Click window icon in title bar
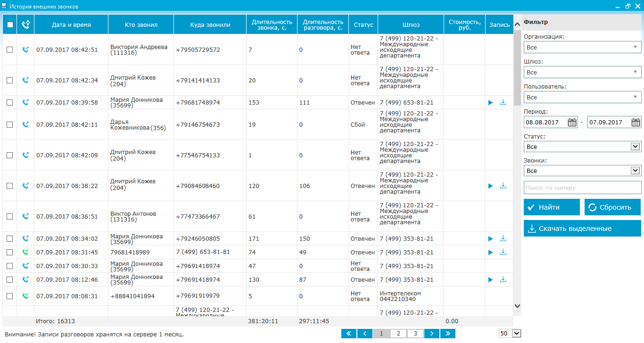Screen dimensions: 644x343 coord(4,7)
